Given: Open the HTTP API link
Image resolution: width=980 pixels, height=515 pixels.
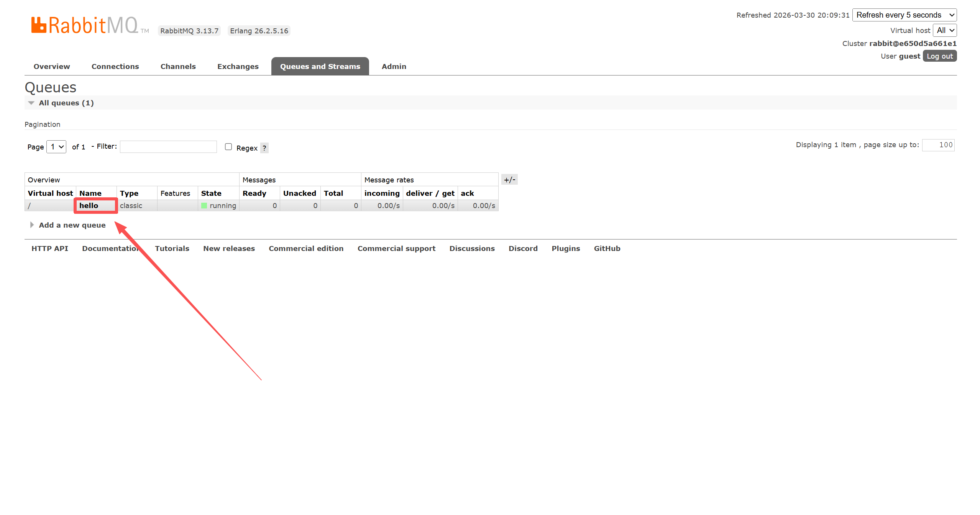Looking at the screenshot, I should pyautogui.click(x=50, y=248).
